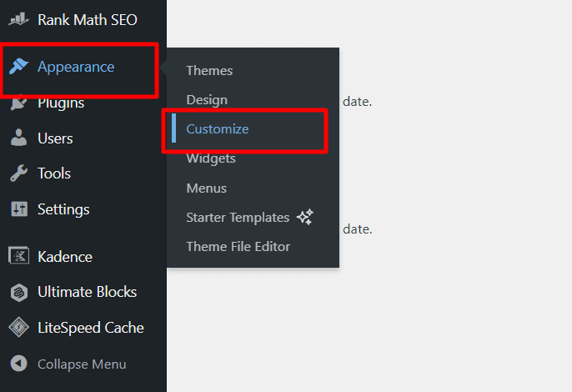Click the sparkle icon beside Starter Templates

click(x=304, y=217)
